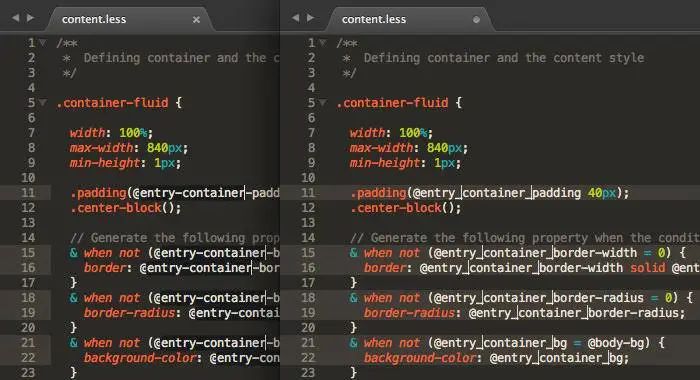The height and width of the screenshot is (380, 700).
Task: Collapse the comment fold at line 1 in right pane
Action: tap(323, 43)
